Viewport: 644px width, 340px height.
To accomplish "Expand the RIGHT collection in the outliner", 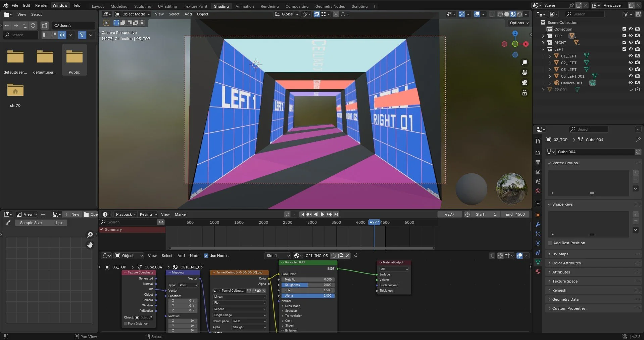I will 543,43.
